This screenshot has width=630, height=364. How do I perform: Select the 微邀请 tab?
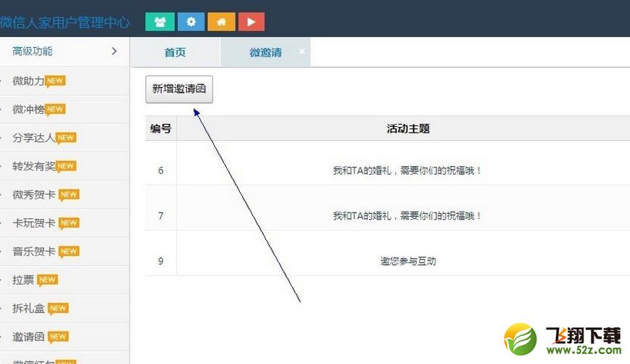point(265,52)
